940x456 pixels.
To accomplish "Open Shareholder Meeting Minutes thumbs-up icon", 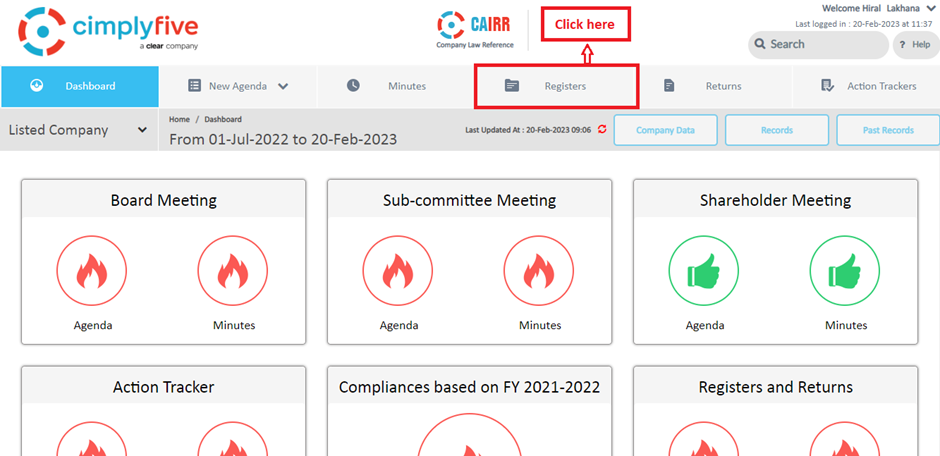I will 845,270.
